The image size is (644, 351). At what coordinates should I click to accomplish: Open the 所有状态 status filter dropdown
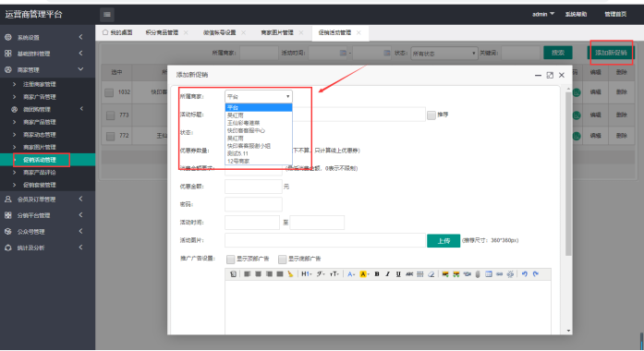point(444,54)
